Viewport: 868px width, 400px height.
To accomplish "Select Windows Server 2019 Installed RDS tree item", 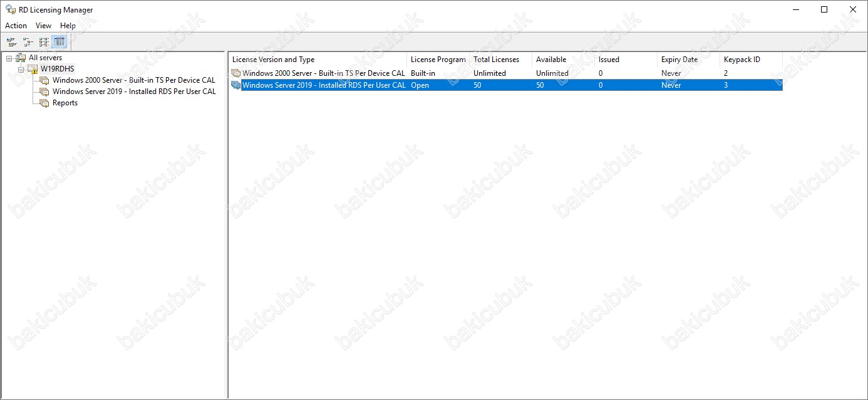I will coord(134,92).
